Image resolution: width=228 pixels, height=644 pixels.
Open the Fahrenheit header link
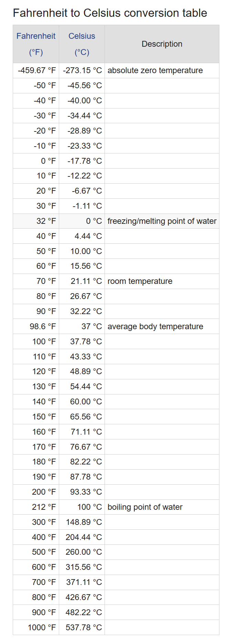click(x=36, y=36)
